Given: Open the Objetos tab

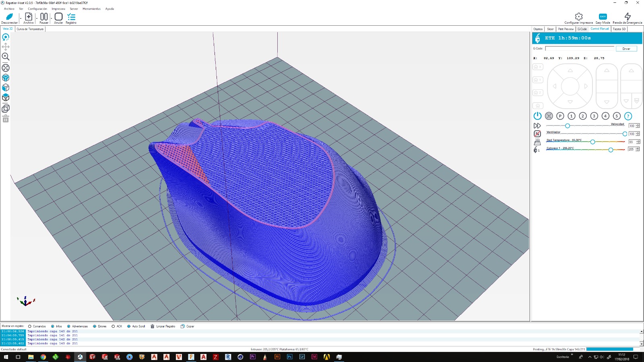Looking at the screenshot, I should (538, 29).
